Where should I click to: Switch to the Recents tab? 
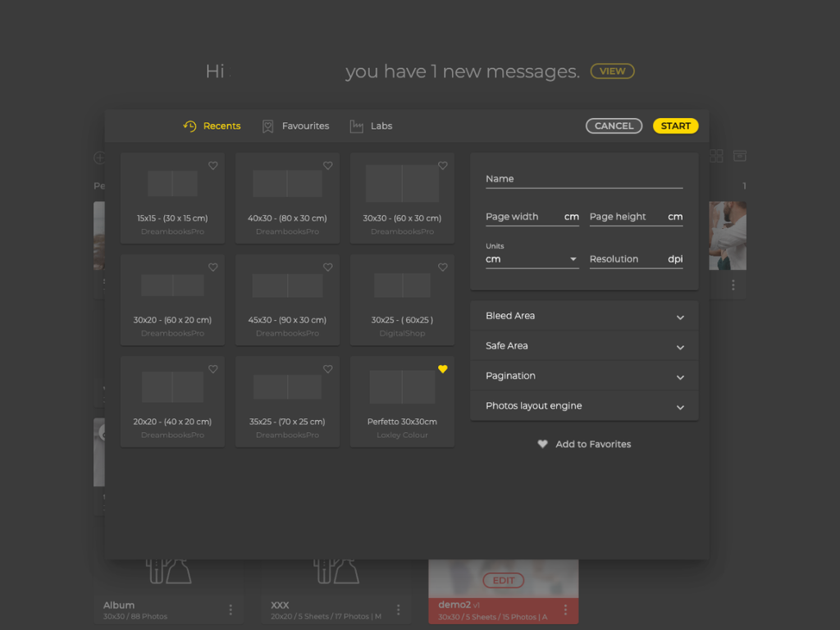[212, 126]
